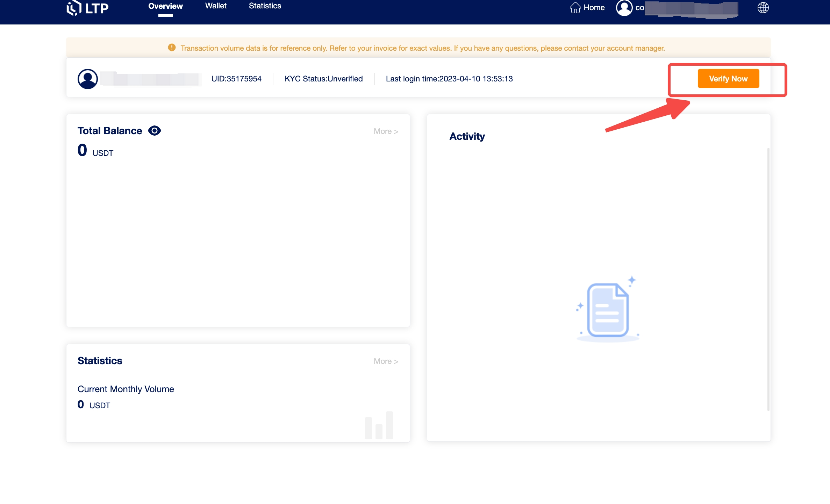Expand More in Total Balance card

(386, 131)
